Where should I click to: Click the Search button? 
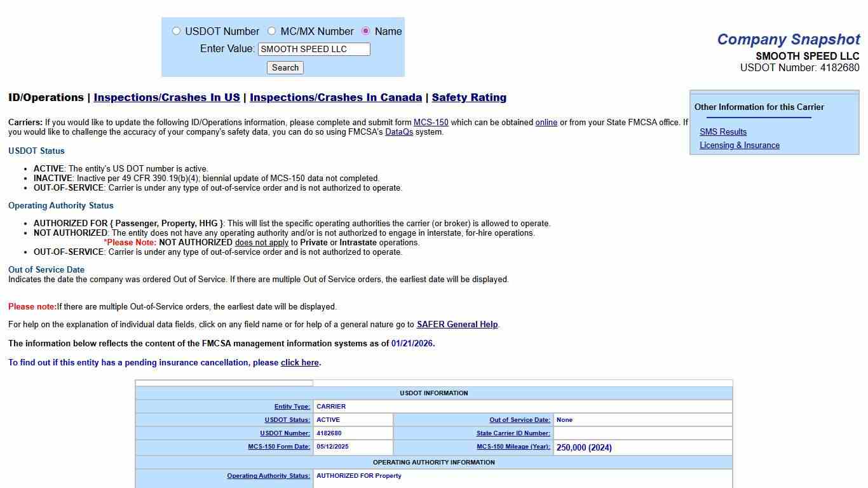click(x=285, y=67)
